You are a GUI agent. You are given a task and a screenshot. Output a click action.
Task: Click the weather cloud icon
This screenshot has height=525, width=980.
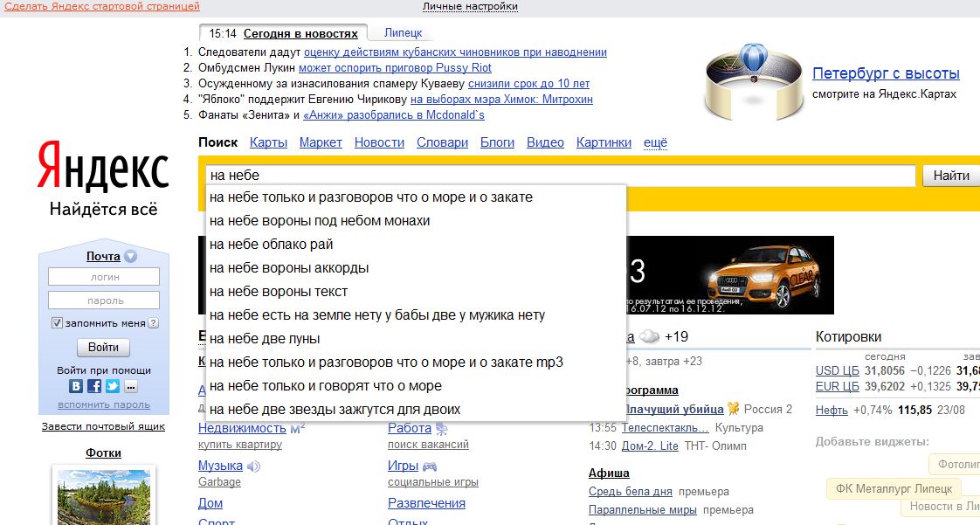click(649, 337)
